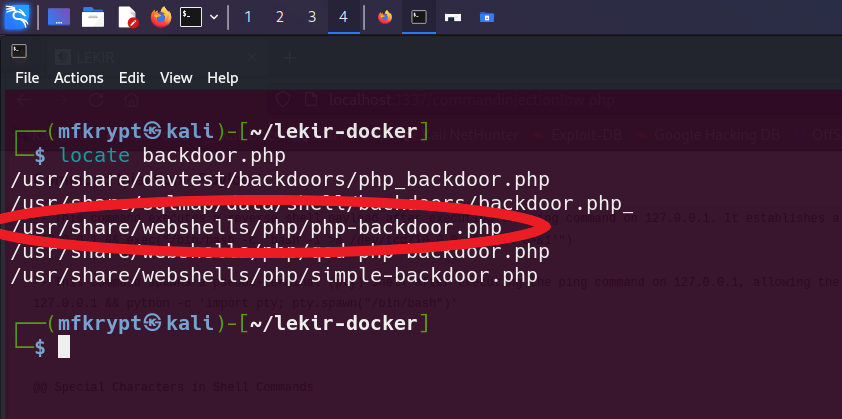Open the Help menu

point(222,78)
